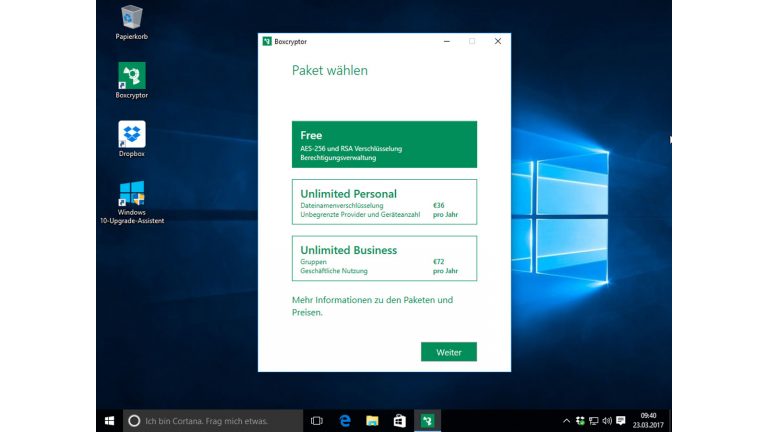The height and width of the screenshot is (432, 768).
Task: Click the network icon in the system tray
Action: coord(593,421)
